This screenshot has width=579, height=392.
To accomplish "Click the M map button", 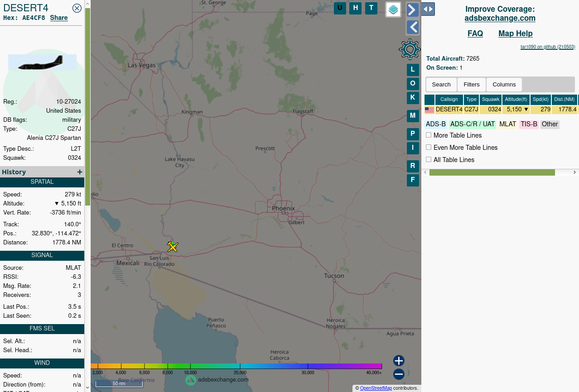I will coord(413,116).
